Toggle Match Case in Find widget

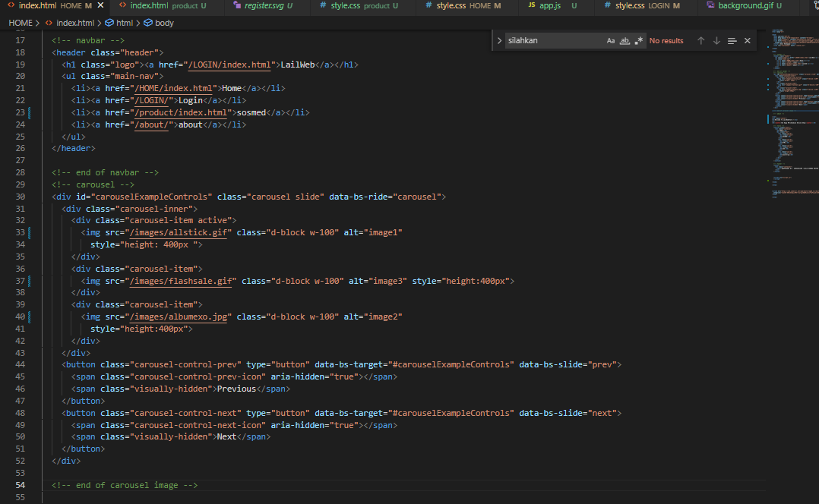(x=611, y=41)
